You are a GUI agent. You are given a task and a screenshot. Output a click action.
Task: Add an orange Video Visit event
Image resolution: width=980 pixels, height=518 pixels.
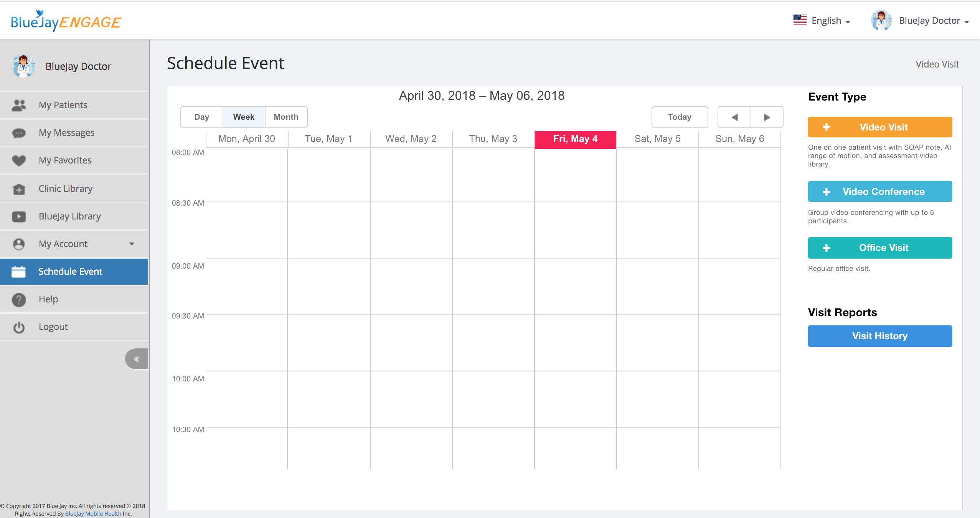(x=880, y=127)
